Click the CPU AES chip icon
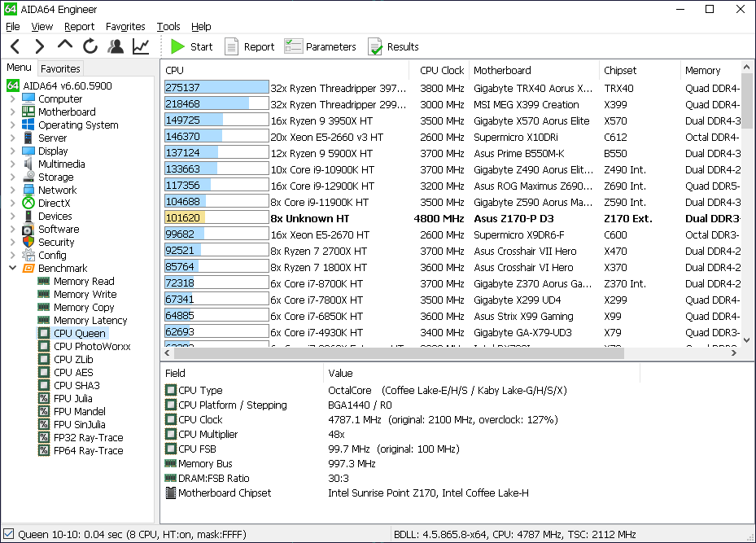This screenshot has height=543, width=756. point(44,372)
